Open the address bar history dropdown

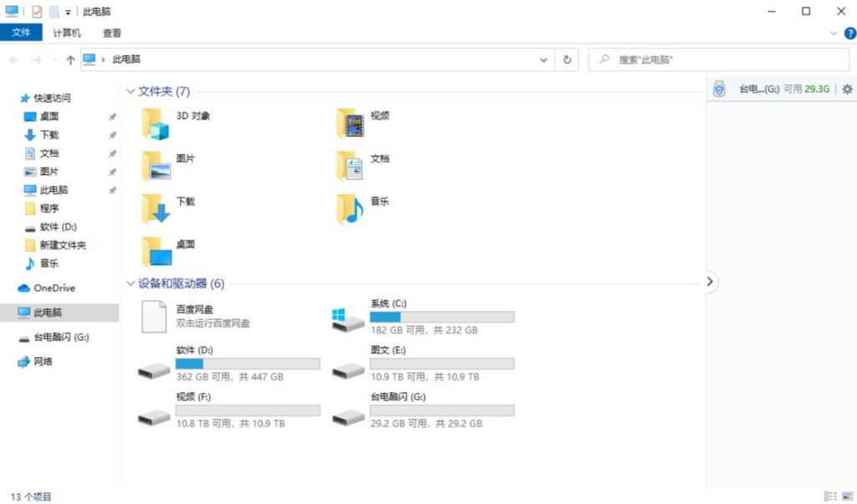click(544, 60)
